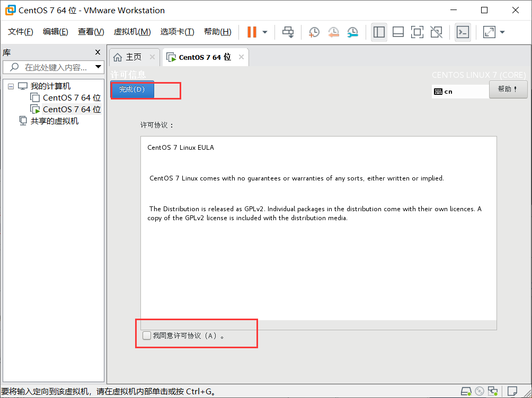This screenshot has height=398, width=532.
Task: Enter full screen mode
Action: [x=417, y=32]
